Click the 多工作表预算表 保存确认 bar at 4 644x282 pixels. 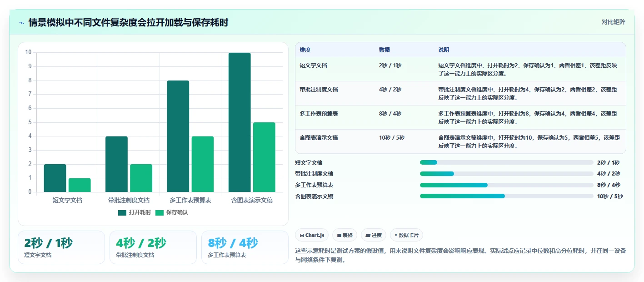coord(203,164)
